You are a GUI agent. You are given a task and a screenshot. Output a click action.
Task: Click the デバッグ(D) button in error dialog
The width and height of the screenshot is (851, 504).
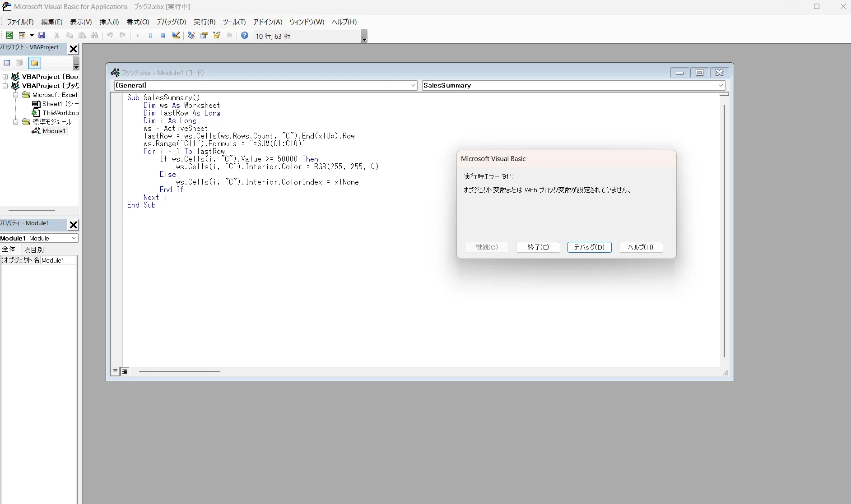[x=590, y=247]
